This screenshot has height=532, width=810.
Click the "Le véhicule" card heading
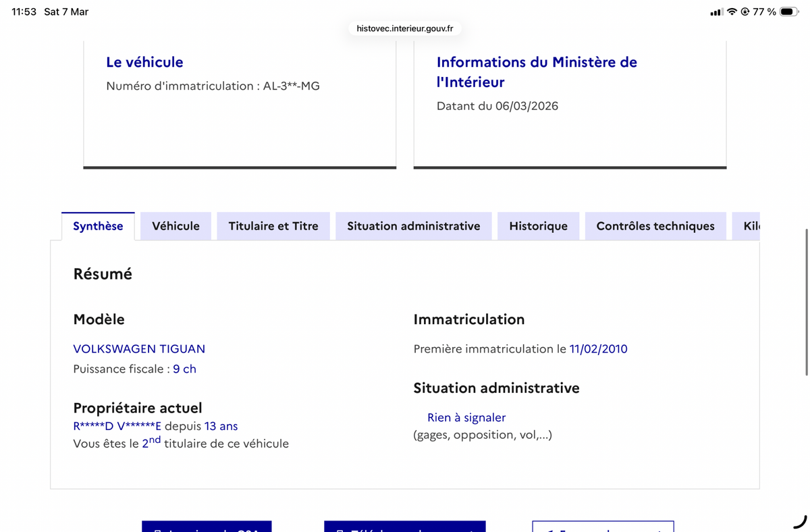144,62
